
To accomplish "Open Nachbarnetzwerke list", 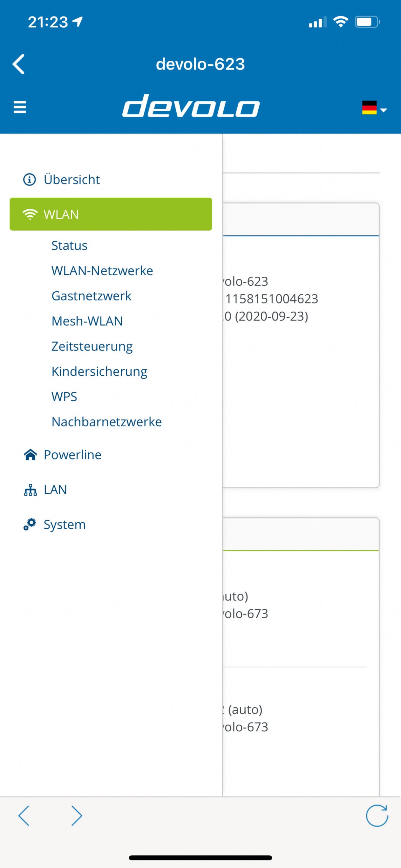I will pos(107,422).
